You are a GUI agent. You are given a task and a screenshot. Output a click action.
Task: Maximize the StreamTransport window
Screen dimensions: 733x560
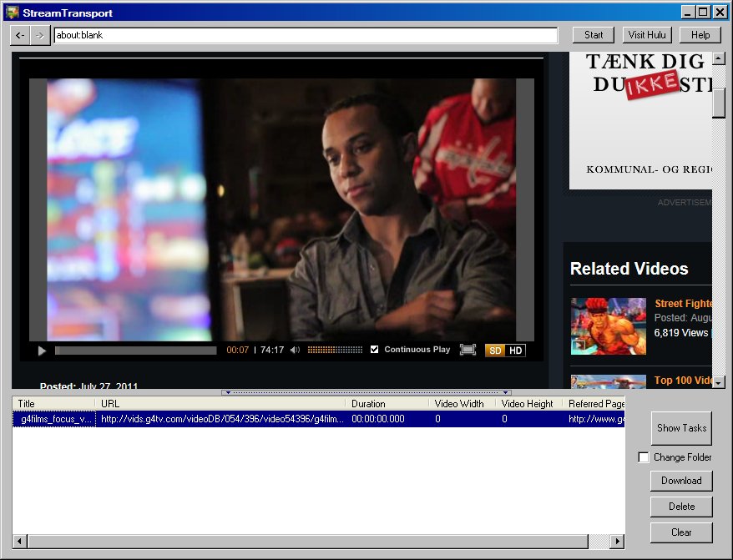[x=703, y=13]
